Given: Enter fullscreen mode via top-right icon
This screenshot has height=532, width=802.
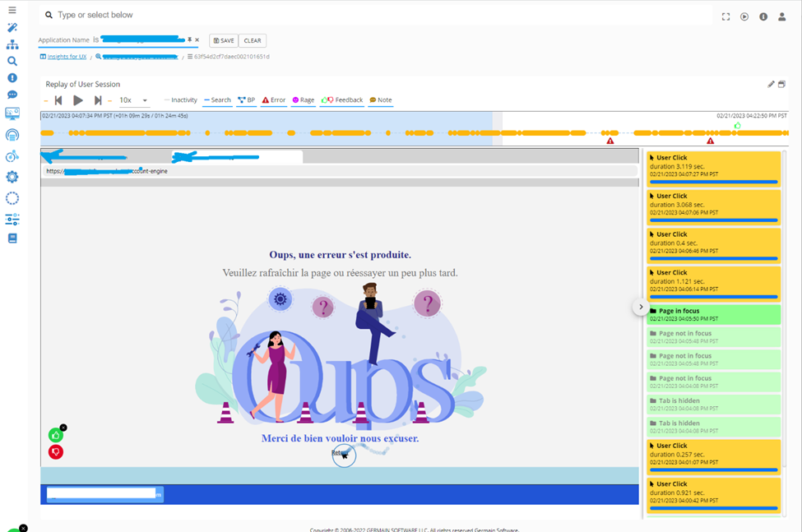Looking at the screenshot, I should (726, 16).
